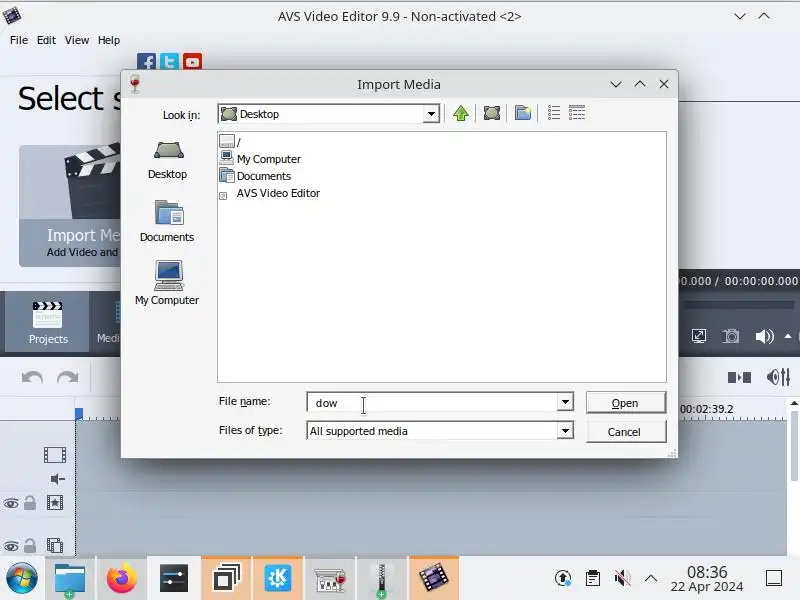Screen dimensions: 800x600
Task: Open the Twitter share icon
Action: click(x=169, y=62)
